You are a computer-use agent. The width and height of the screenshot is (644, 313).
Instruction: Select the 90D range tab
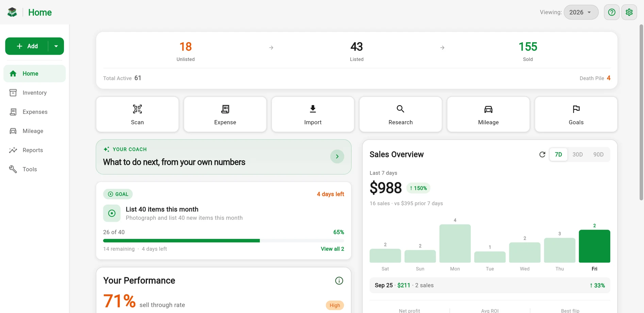tap(598, 154)
